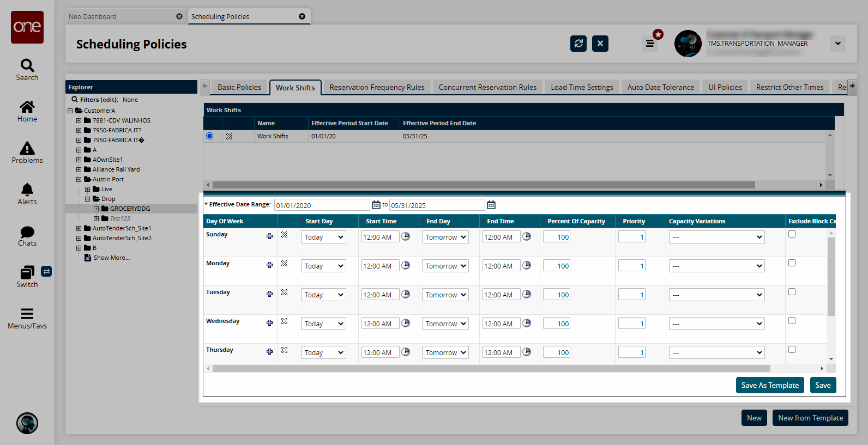
Task: Click the filters search icon in Explorer
Action: tap(75, 100)
